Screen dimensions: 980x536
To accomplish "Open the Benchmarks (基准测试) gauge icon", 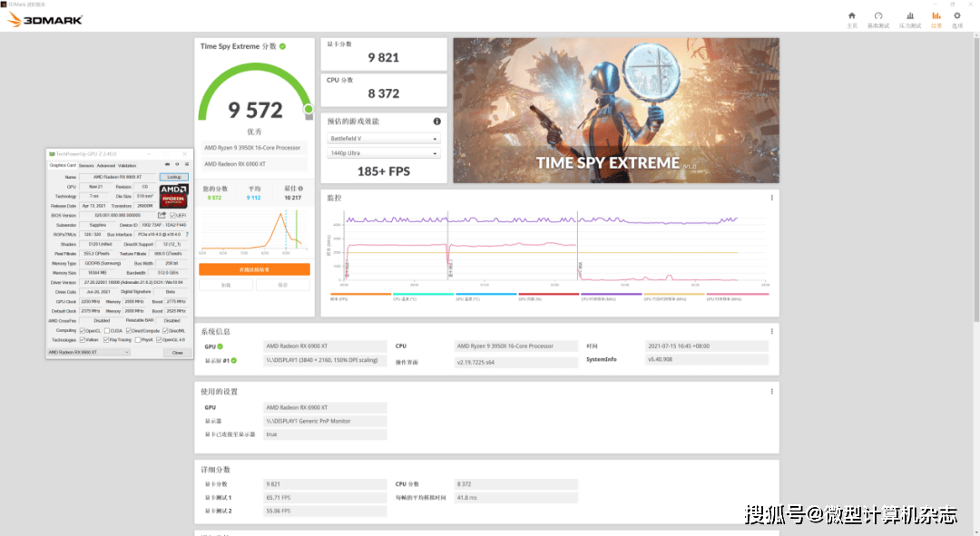I will coord(878,16).
